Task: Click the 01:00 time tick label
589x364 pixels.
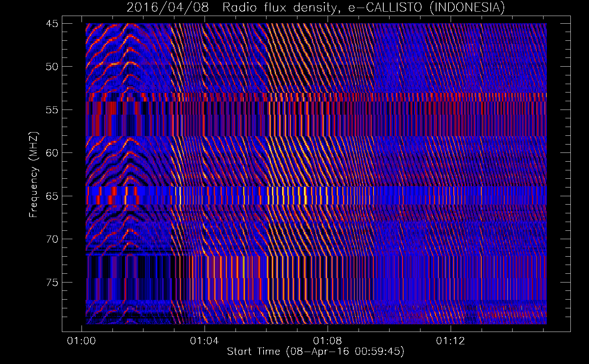Action: point(82,341)
